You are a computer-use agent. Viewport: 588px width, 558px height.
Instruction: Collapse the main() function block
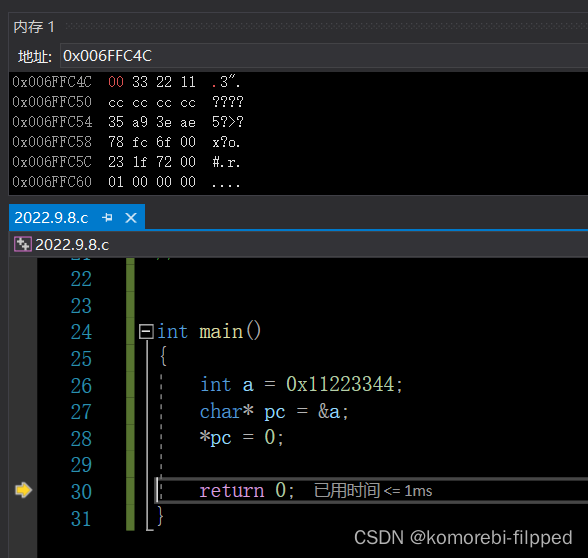[x=146, y=332]
